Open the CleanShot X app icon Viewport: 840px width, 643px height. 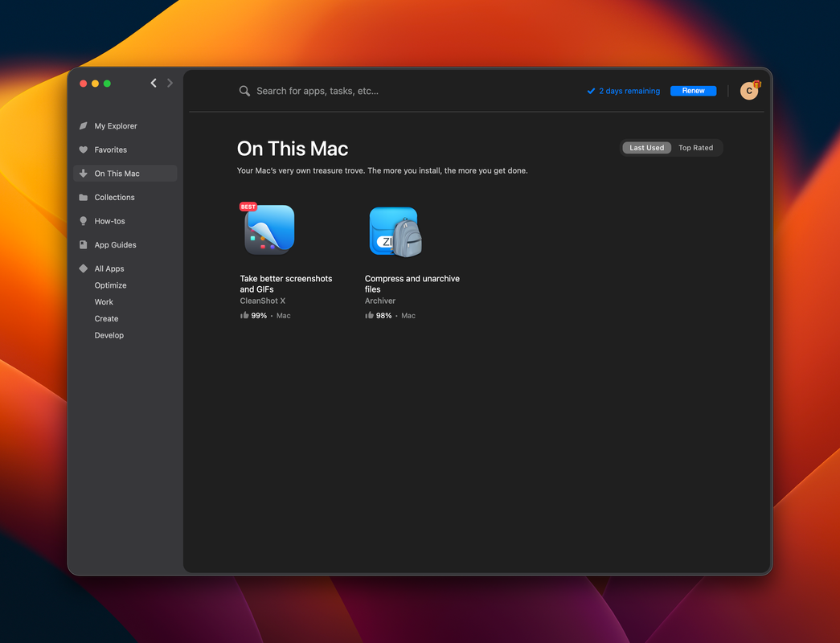pyautogui.click(x=269, y=231)
